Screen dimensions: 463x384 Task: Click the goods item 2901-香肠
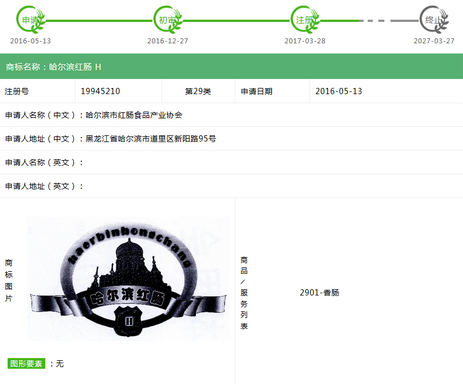point(319,293)
